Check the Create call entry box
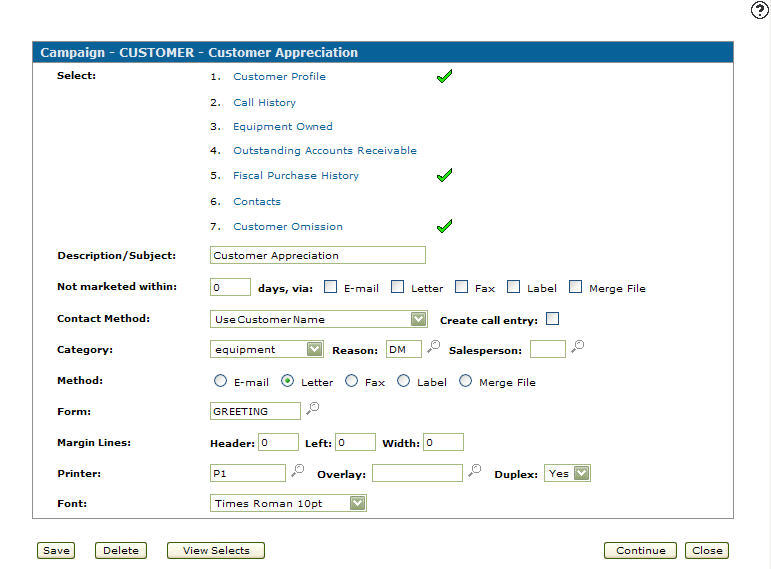The height and width of the screenshot is (569, 771). tap(553, 319)
